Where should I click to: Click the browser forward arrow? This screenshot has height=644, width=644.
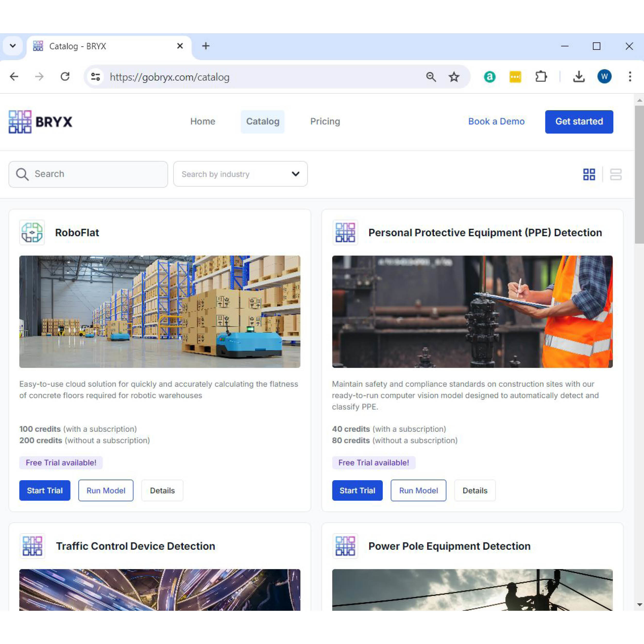(39, 77)
